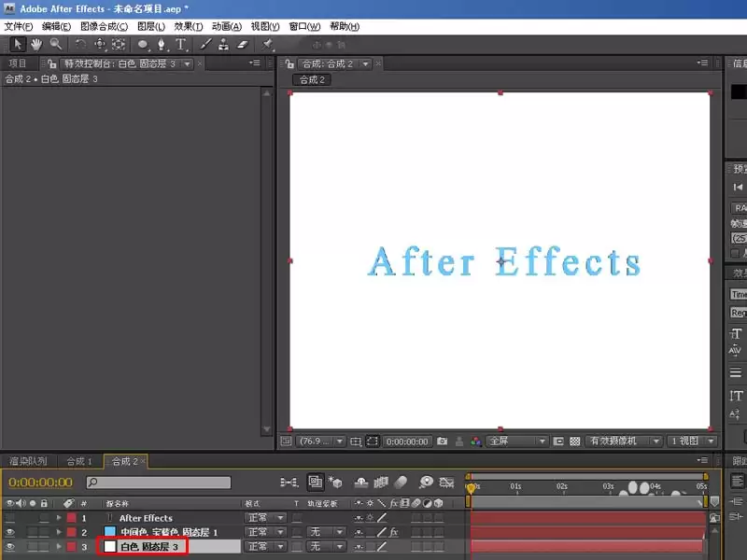
Task: Select the Pen tool
Action: pyautogui.click(x=162, y=45)
